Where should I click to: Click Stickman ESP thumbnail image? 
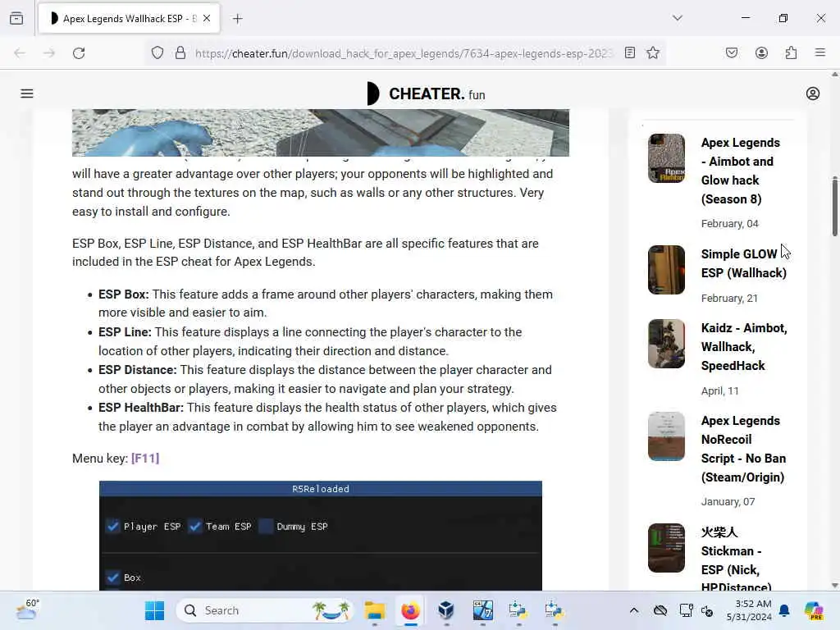coord(666,547)
